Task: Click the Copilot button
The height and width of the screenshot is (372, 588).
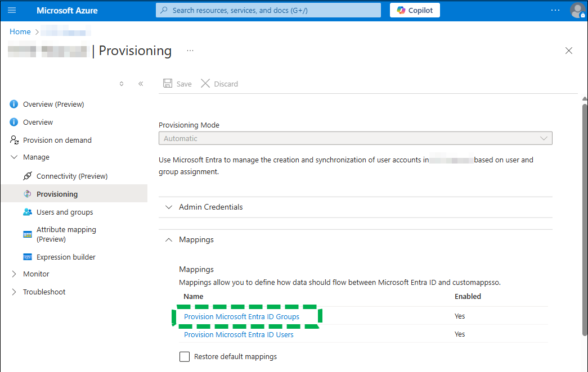Action: coord(415,10)
